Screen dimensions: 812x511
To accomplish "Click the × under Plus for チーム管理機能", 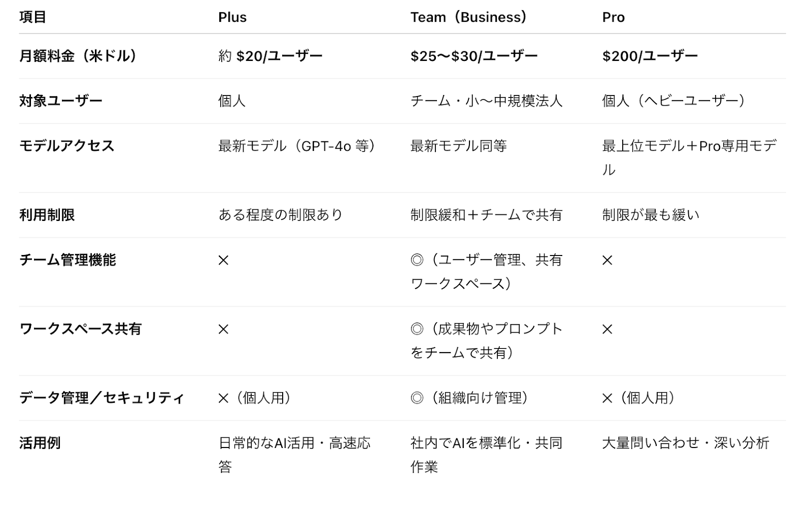I will coord(223,261).
